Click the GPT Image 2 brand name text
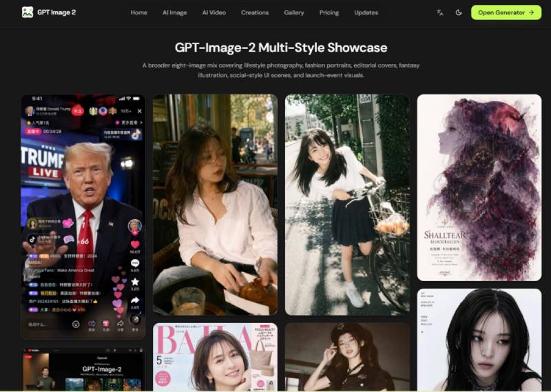This screenshot has height=392, width=551. [56, 12]
